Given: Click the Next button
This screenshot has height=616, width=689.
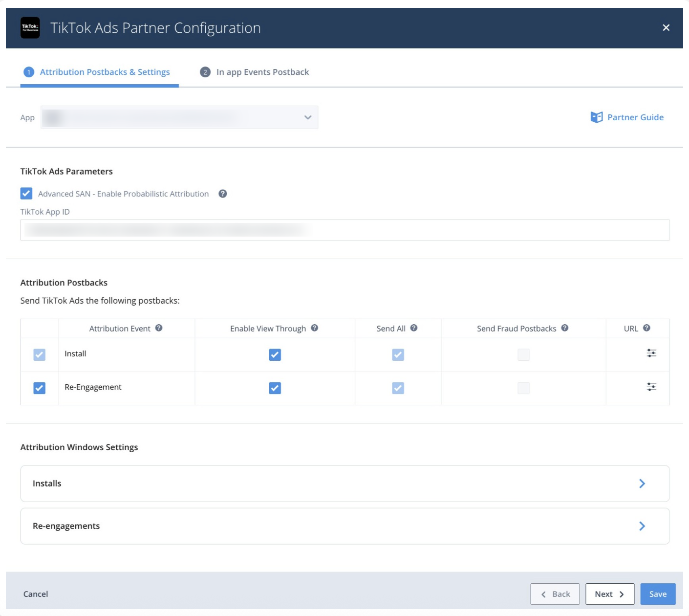Looking at the screenshot, I should [610, 594].
